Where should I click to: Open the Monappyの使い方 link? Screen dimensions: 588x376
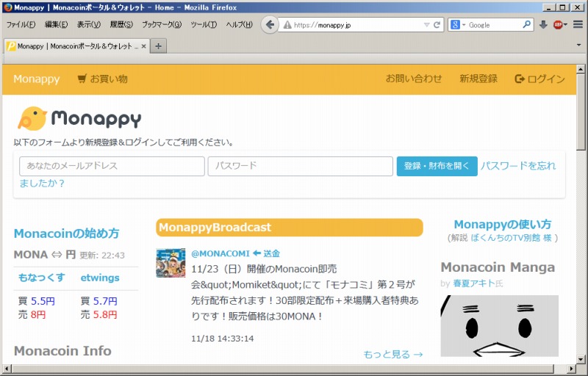point(503,224)
